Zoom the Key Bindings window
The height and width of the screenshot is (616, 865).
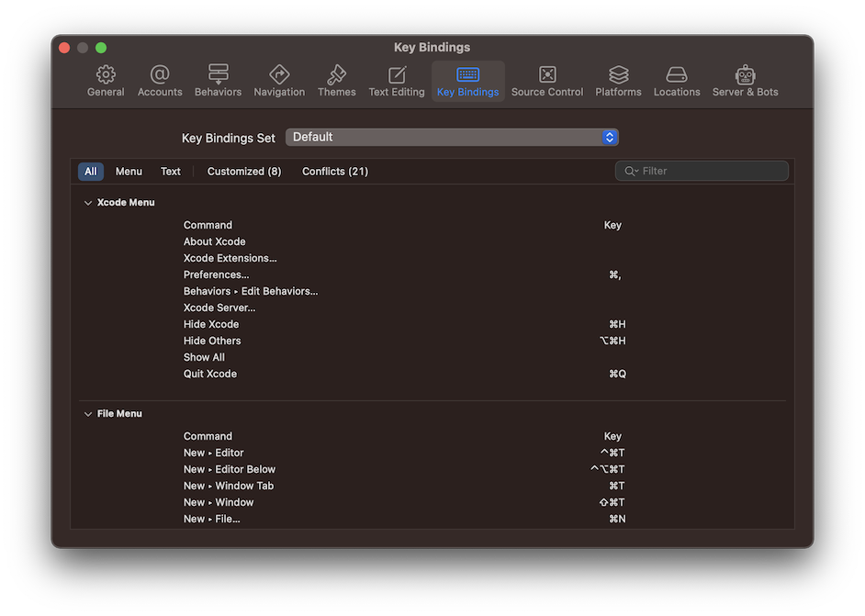click(x=101, y=48)
